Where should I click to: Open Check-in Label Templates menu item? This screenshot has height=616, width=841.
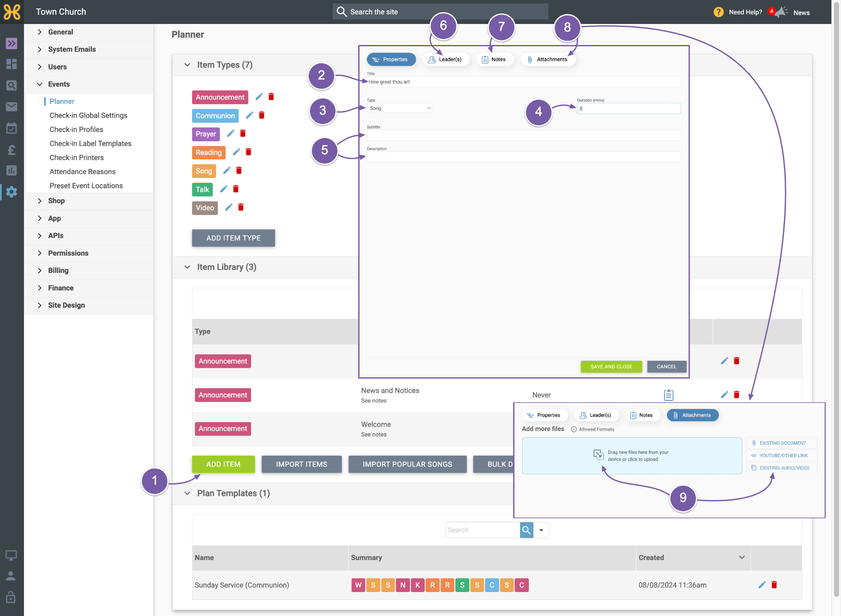coord(90,143)
